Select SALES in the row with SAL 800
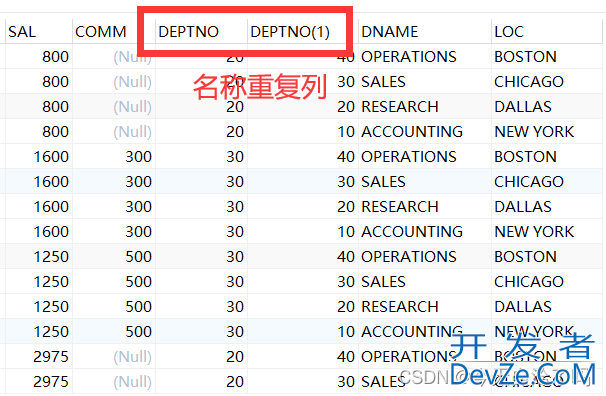The width and height of the screenshot is (606, 396). (383, 82)
